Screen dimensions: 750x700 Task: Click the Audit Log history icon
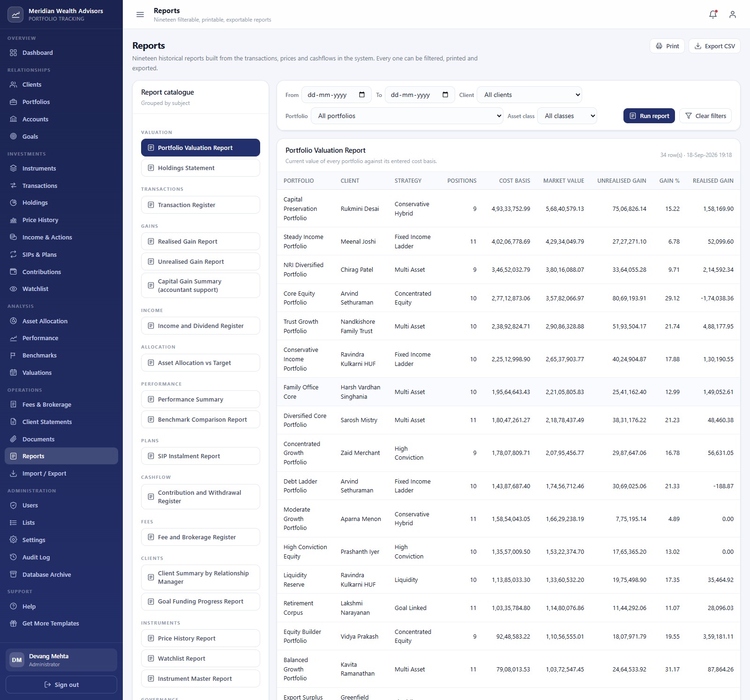pos(13,558)
